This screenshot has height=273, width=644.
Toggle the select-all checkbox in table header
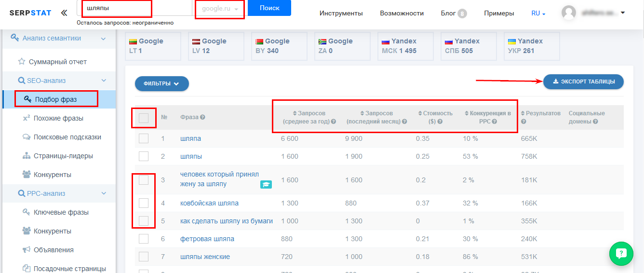point(143,118)
